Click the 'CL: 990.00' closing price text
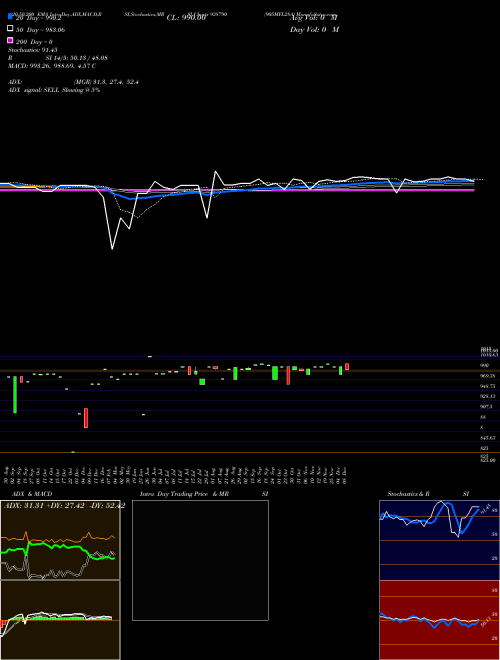The width and height of the screenshot is (500, 660). pos(186,18)
